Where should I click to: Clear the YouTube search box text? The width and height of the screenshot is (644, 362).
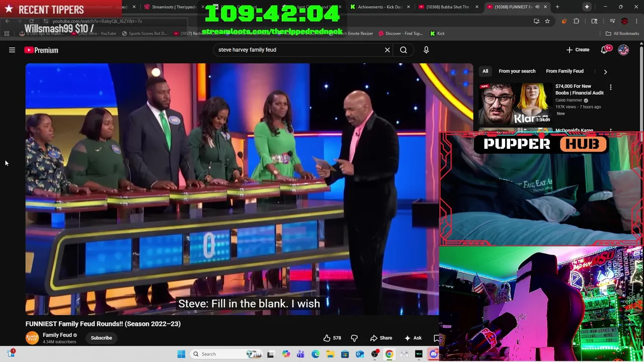(x=387, y=50)
